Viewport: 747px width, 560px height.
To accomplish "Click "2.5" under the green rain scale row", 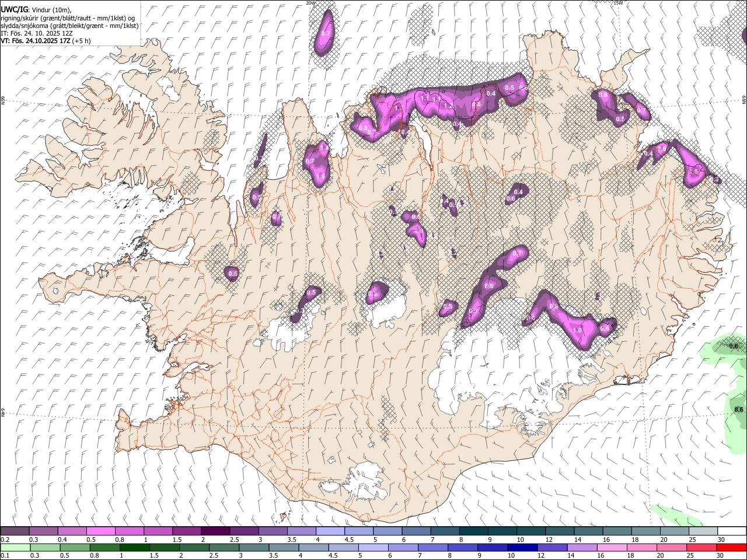I will 213,556.
